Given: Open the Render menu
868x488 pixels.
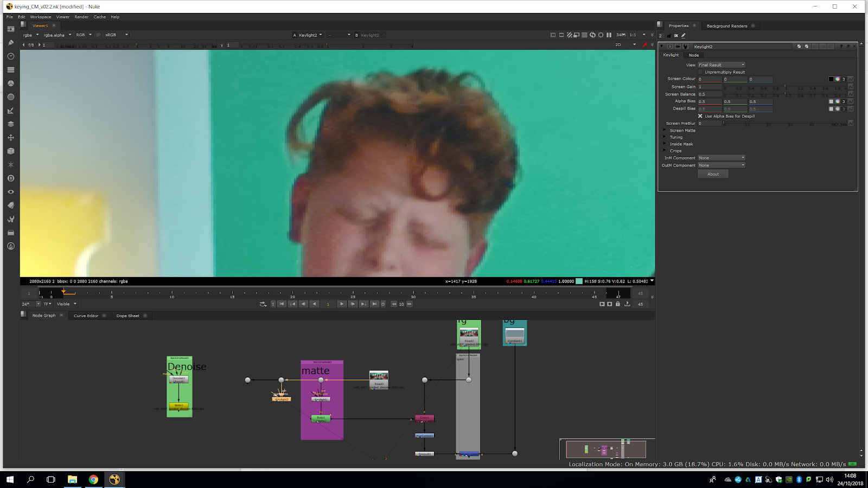Looking at the screenshot, I should click(x=81, y=17).
